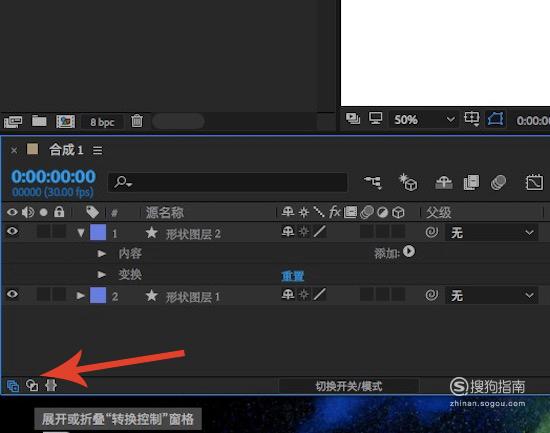Click the Motion Blur column header
This screenshot has width=550, height=433.
click(x=367, y=212)
